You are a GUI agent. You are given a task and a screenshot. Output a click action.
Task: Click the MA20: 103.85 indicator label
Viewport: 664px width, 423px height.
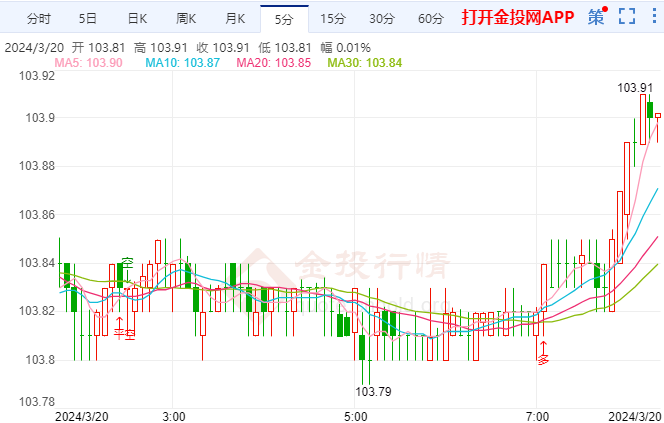(274, 63)
